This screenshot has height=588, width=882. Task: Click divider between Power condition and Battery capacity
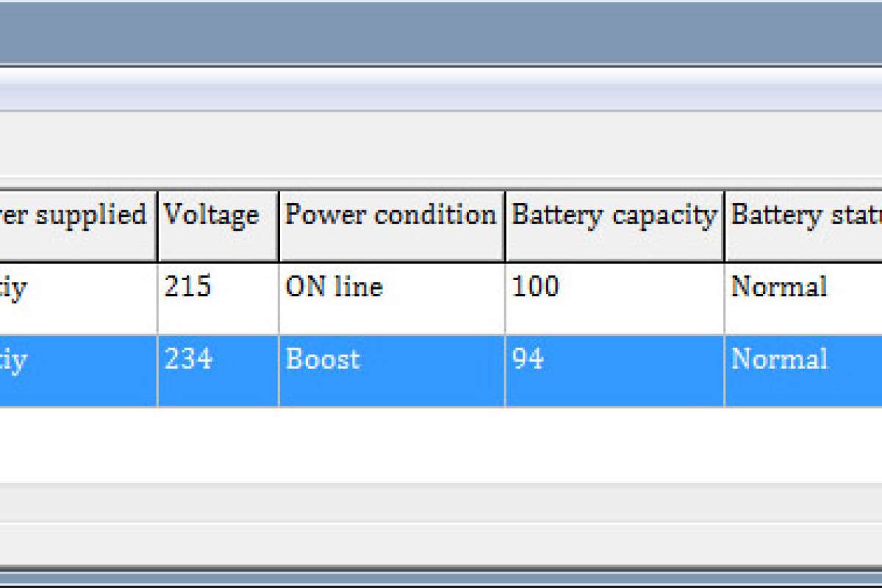(505, 225)
